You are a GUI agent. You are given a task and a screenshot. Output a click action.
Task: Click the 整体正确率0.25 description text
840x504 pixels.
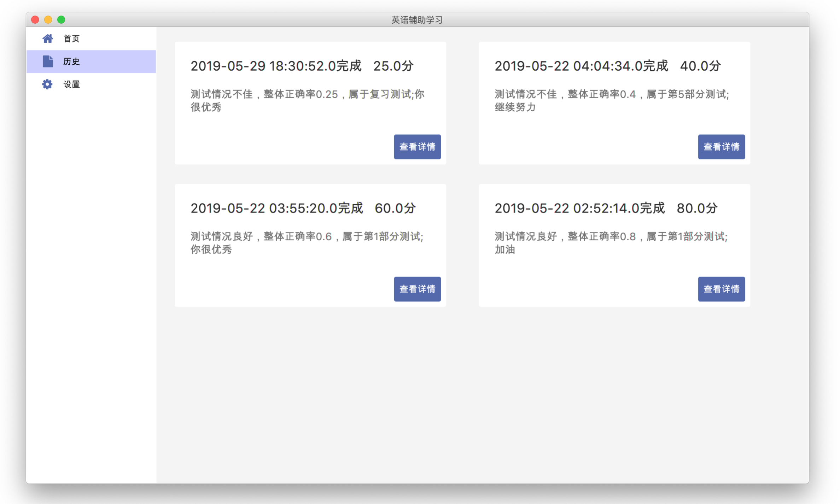[307, 100]
